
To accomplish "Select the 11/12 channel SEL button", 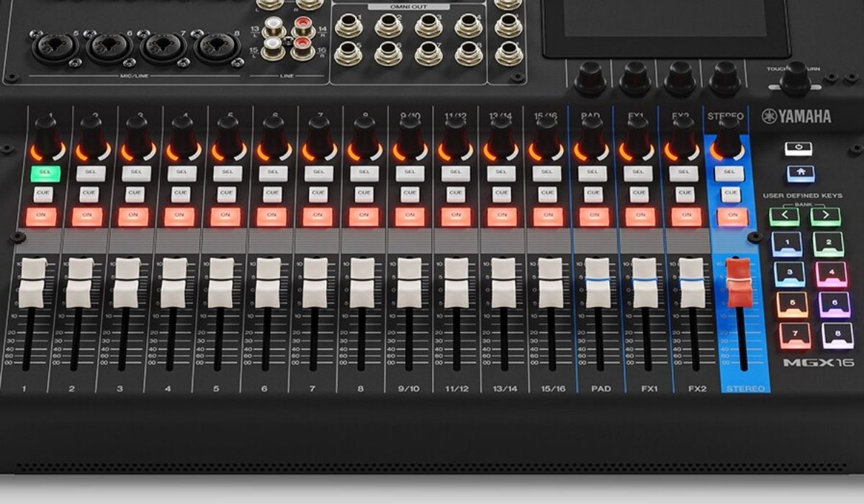I will (456, 173).
